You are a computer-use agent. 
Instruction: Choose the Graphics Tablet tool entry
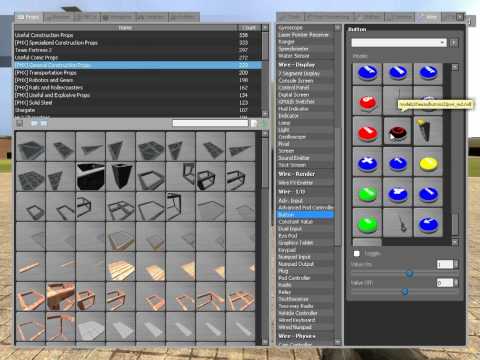click(x=305, y=243)
